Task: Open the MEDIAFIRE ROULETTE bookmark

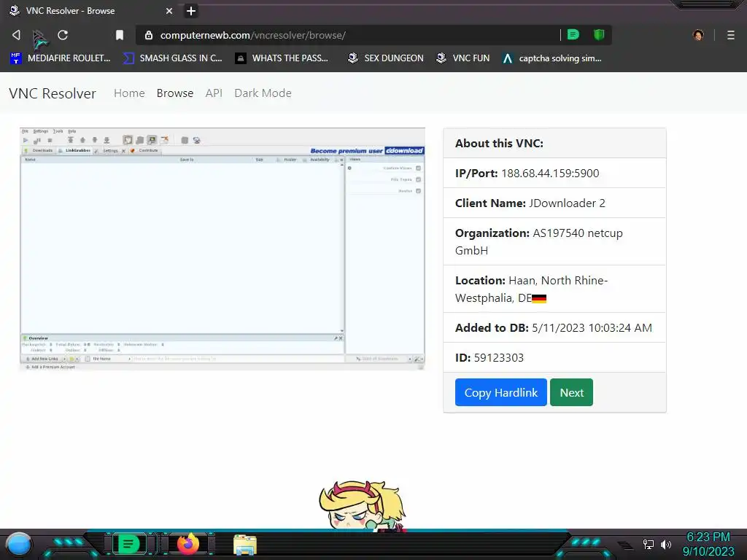Action: (61, 58)
